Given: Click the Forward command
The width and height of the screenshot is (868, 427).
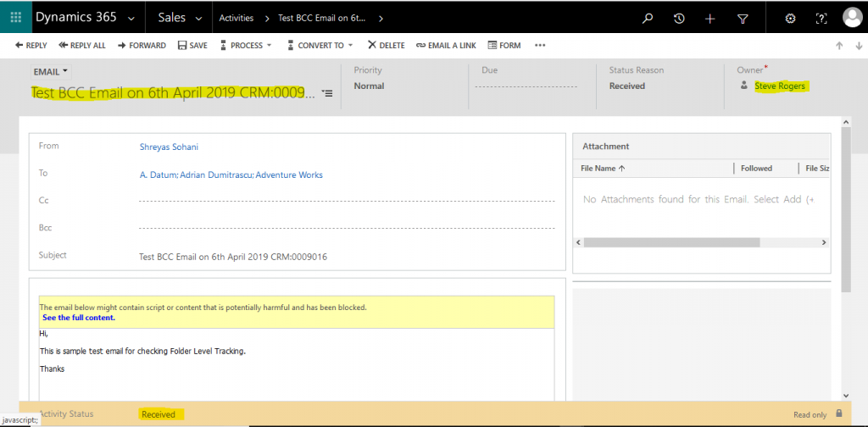Looking at the screenshot, I should coord(142,46).
